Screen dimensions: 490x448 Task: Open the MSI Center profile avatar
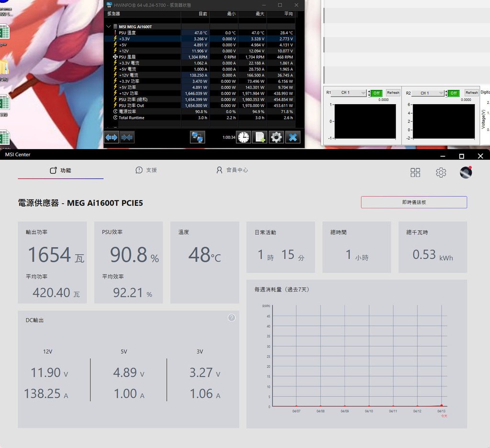(x=466, y=172)
